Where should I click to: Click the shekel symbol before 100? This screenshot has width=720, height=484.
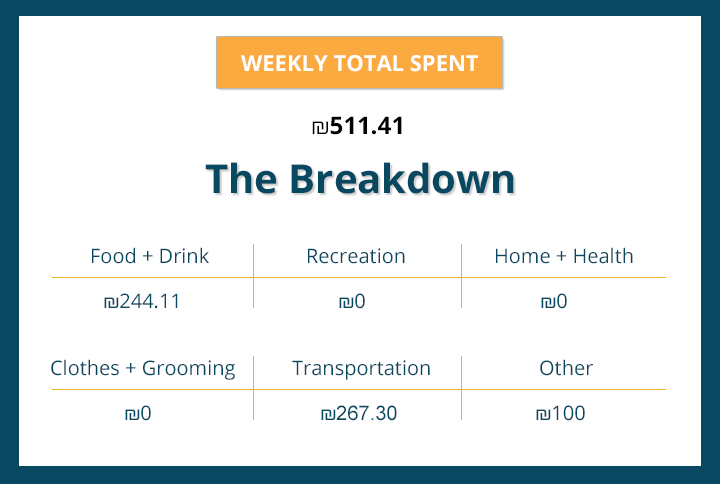tap(543, 414)
